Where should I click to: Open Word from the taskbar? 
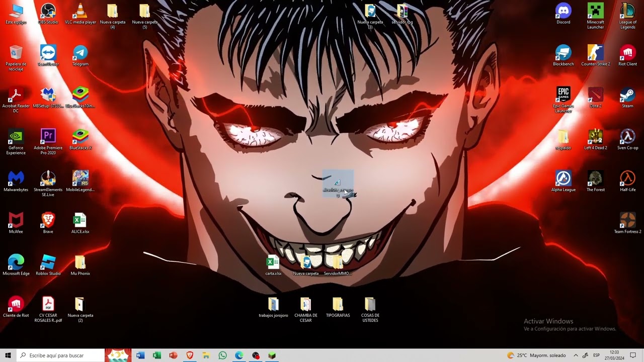pos(140,355)
